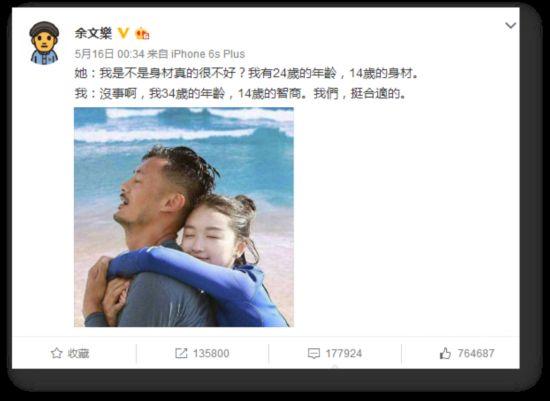
Task: Click the 来自 label before the device name
Action: 157,54
